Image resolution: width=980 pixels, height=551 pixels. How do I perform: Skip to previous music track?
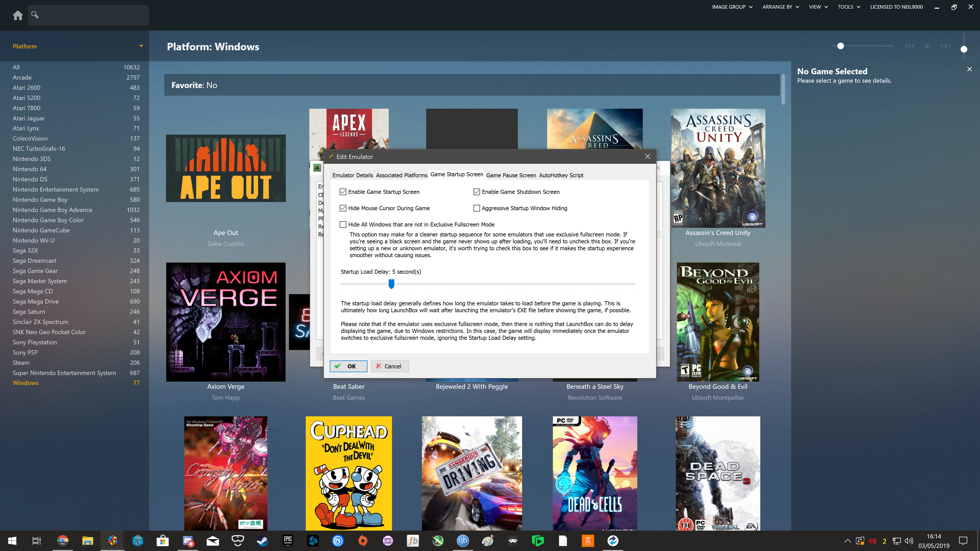point(910,46)
